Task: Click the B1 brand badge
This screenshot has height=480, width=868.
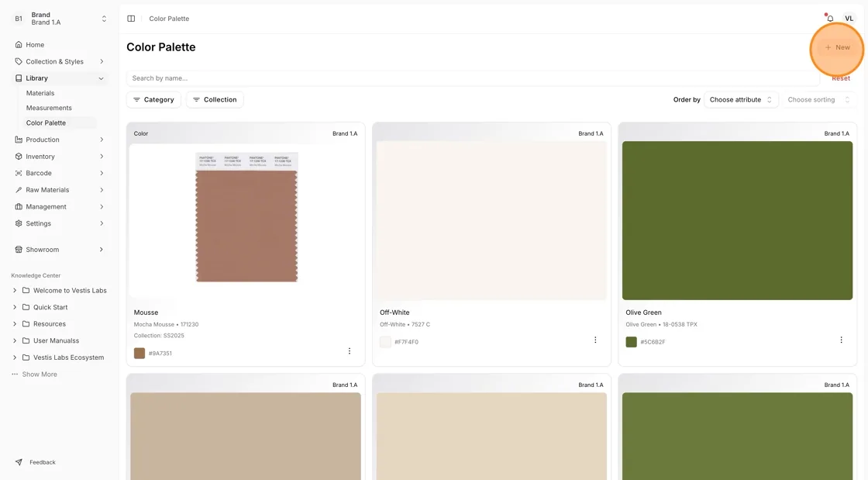Action: (x=19, y=19)
